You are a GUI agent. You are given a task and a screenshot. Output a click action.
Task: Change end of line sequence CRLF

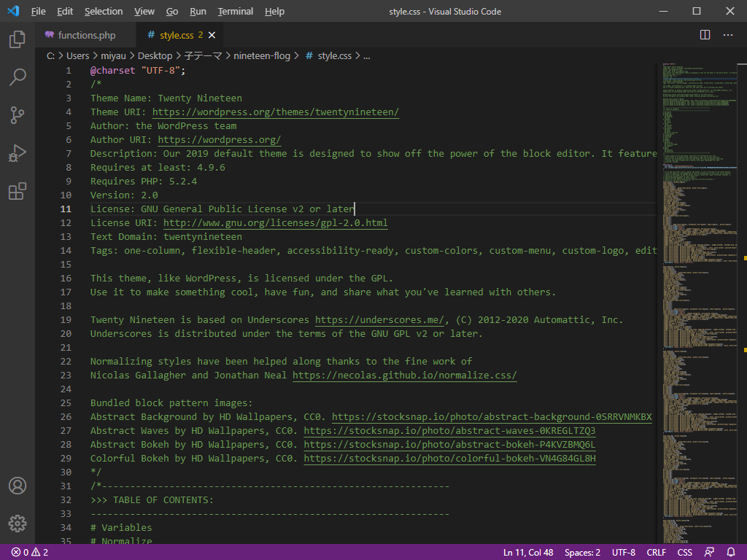(x=656, y=553)
